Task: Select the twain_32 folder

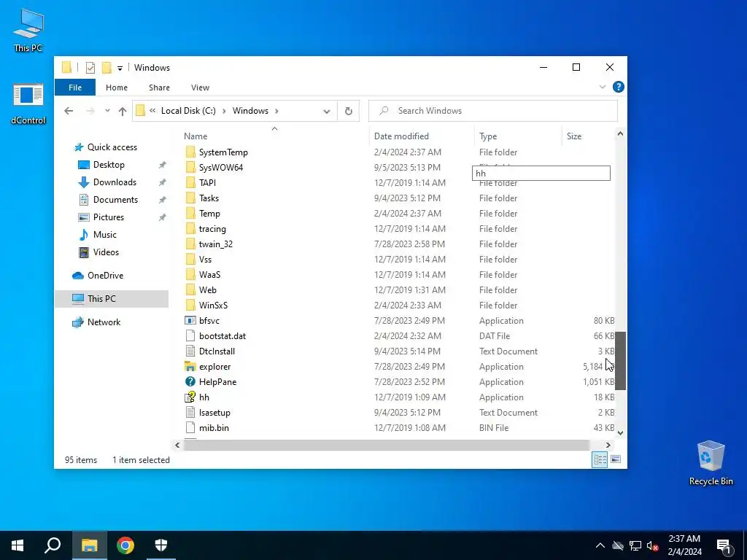Action: pyautogui.click(x=215, y=244)
